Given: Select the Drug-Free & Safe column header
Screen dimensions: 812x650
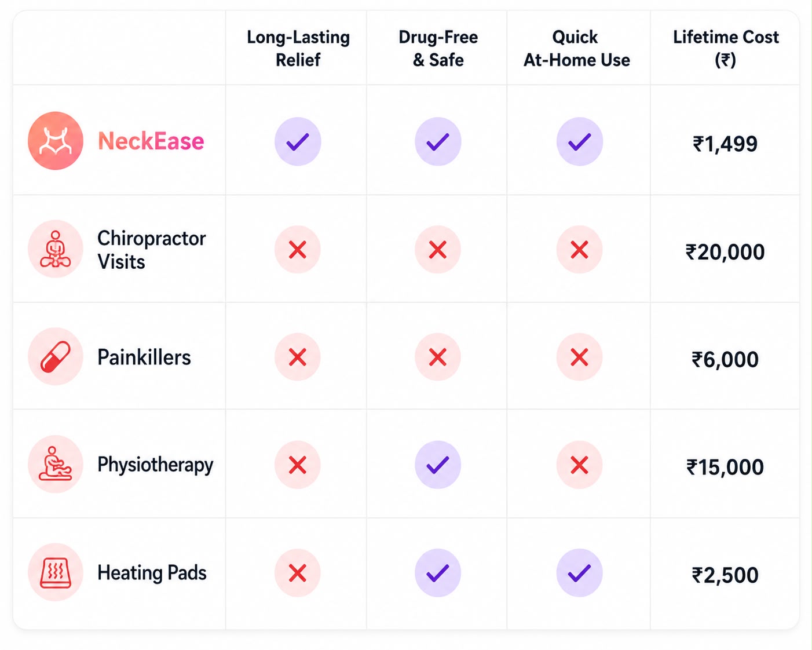Looking at the screenshot, I should coord(438,48).
